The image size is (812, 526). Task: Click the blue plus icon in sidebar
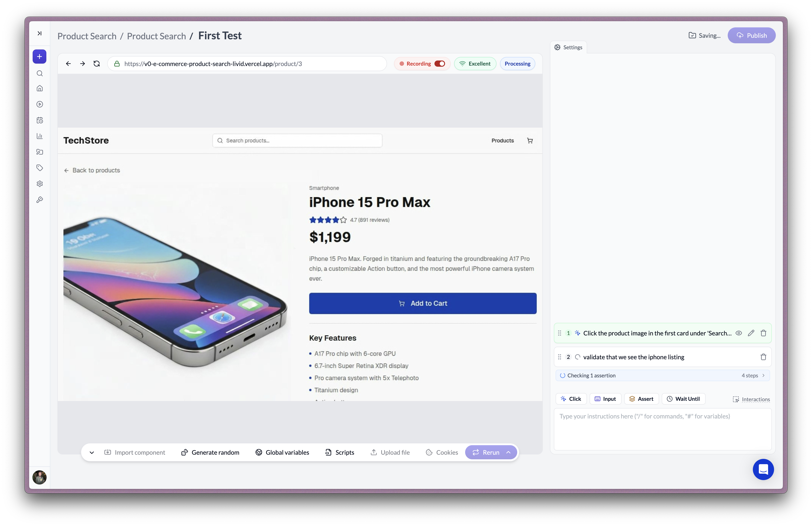[39, 57]
